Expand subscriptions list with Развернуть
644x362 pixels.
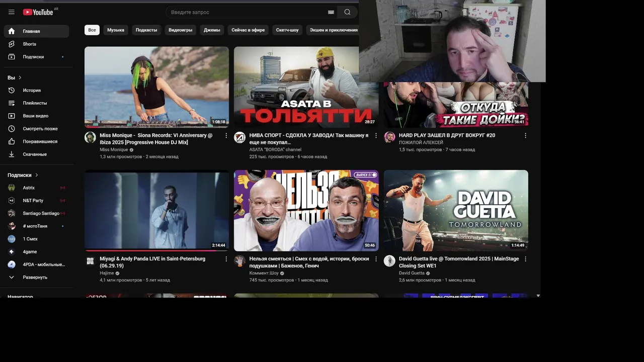36,278
